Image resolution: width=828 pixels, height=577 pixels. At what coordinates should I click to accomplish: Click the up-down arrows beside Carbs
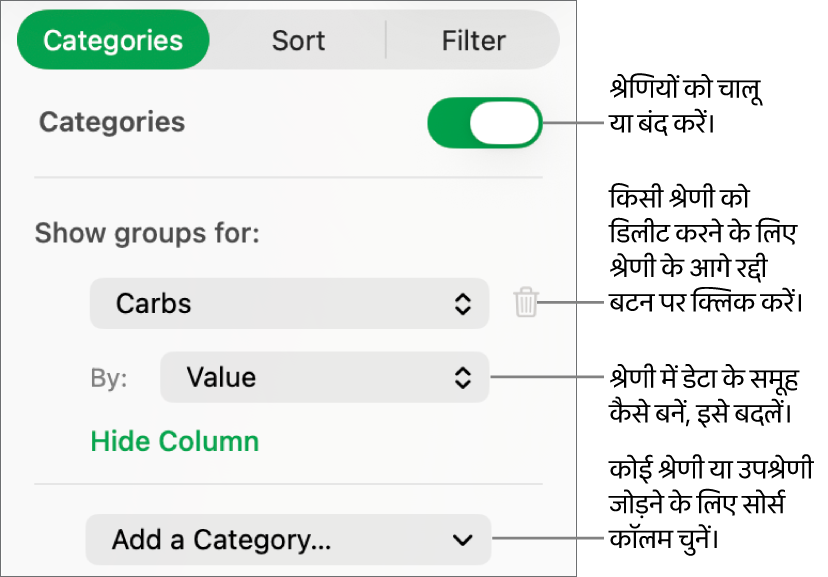pos(462,304)
